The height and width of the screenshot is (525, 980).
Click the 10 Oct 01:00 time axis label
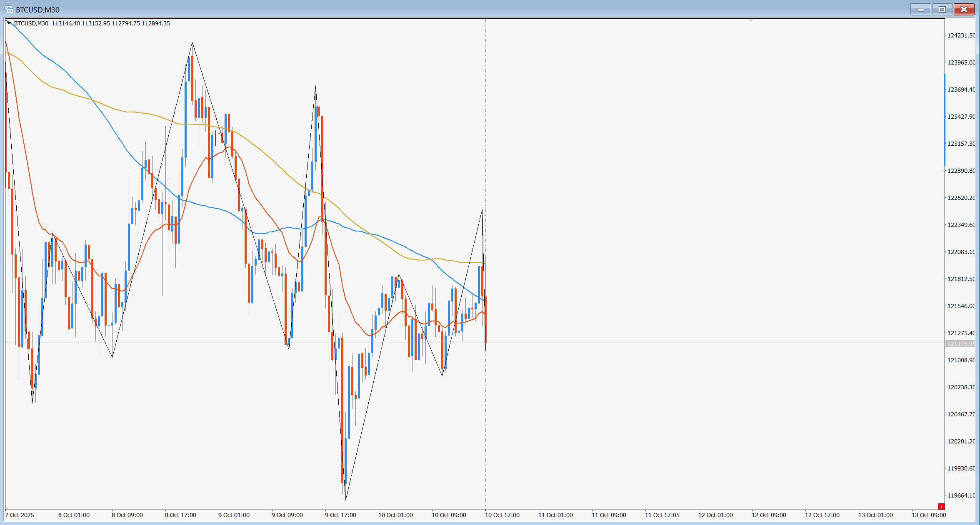pos(395,515)
